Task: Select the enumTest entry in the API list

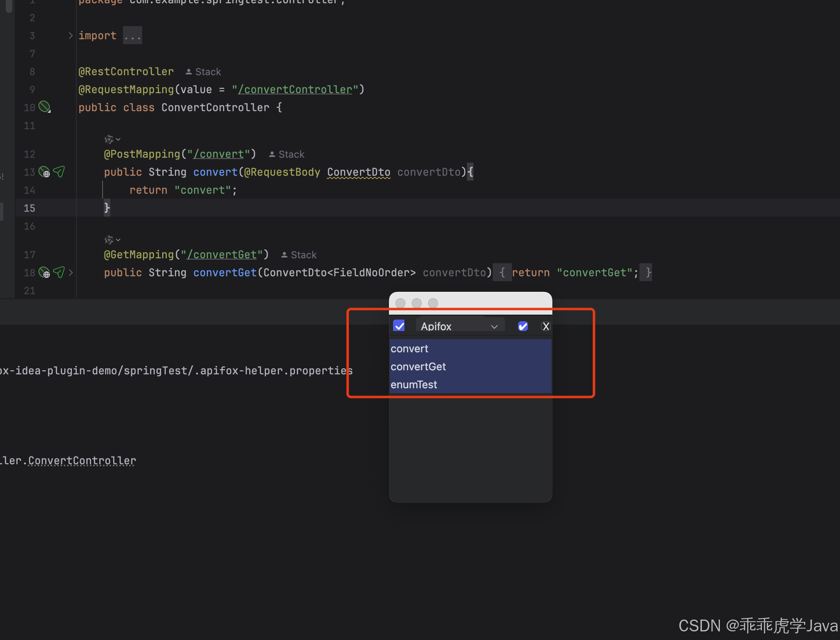Action: pyautogui.click(x=413, y=385)
